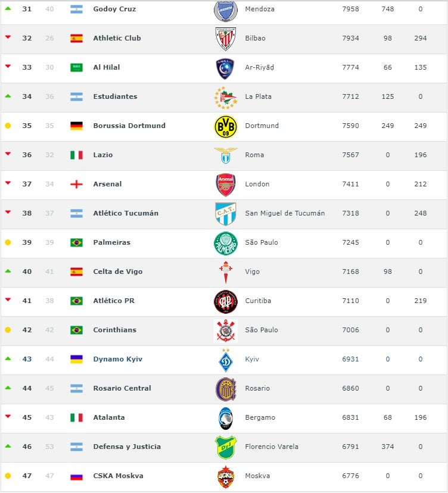Click the yellow dot in Palmeiras row
The image size is (448, 493).
8,243
